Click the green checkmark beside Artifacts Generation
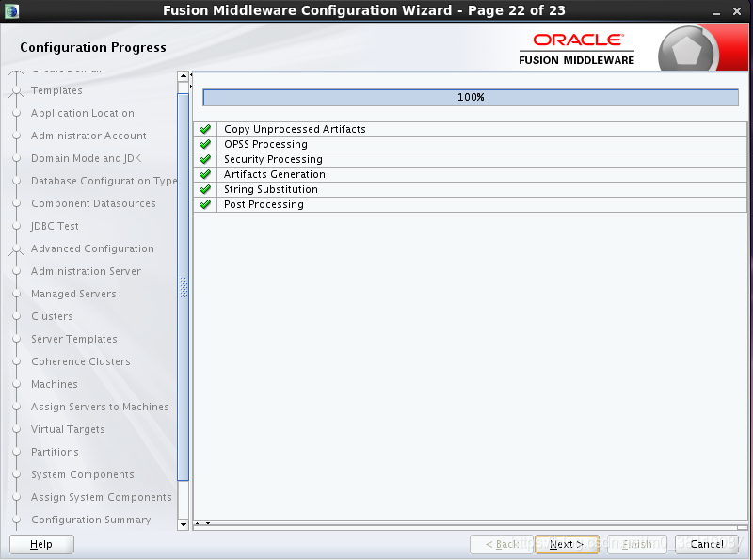753x560 pixels. tap(205, 174)
